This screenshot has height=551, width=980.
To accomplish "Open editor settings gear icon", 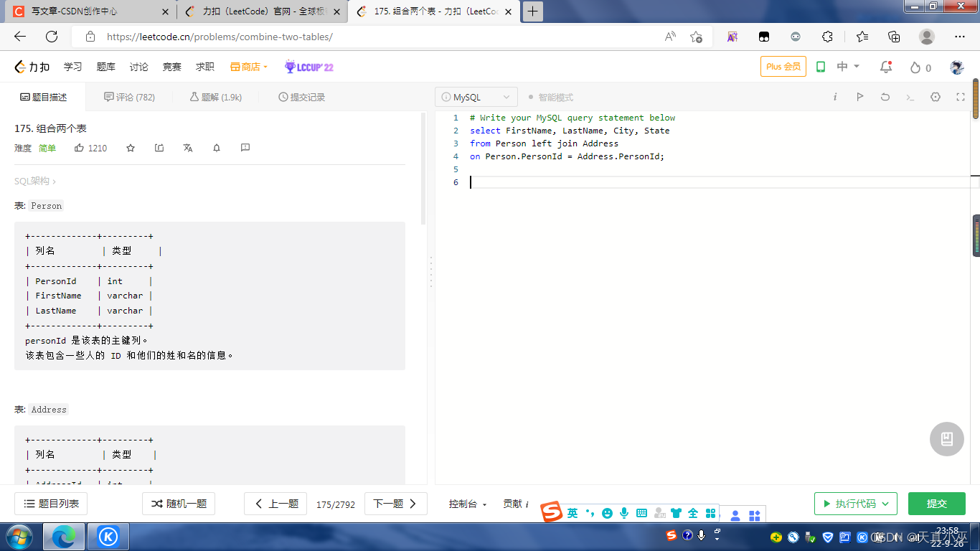I will point(935,97).
